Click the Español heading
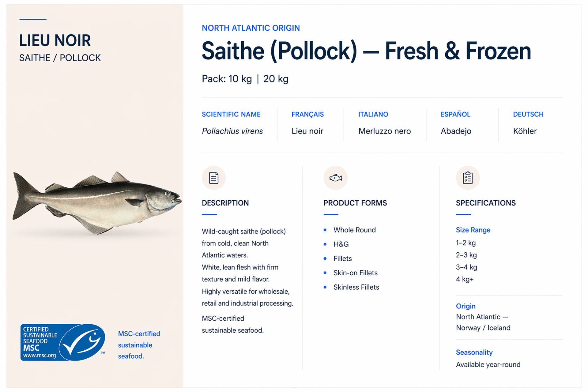 point(455,115)
